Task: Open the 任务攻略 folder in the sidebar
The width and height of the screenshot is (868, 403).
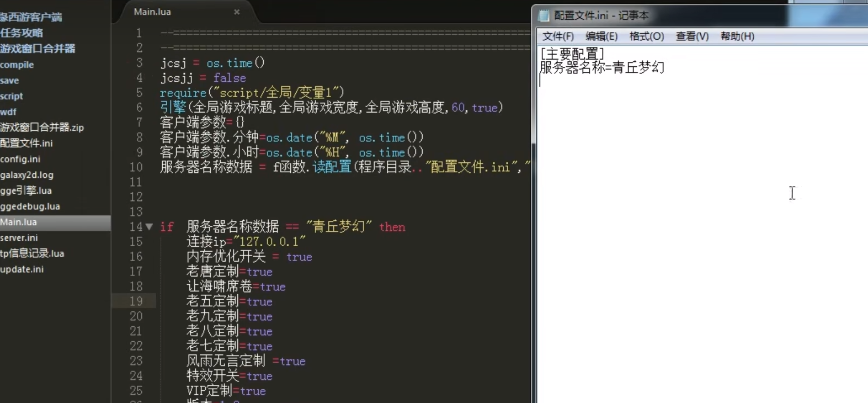Action: click(x=22, y=33)
